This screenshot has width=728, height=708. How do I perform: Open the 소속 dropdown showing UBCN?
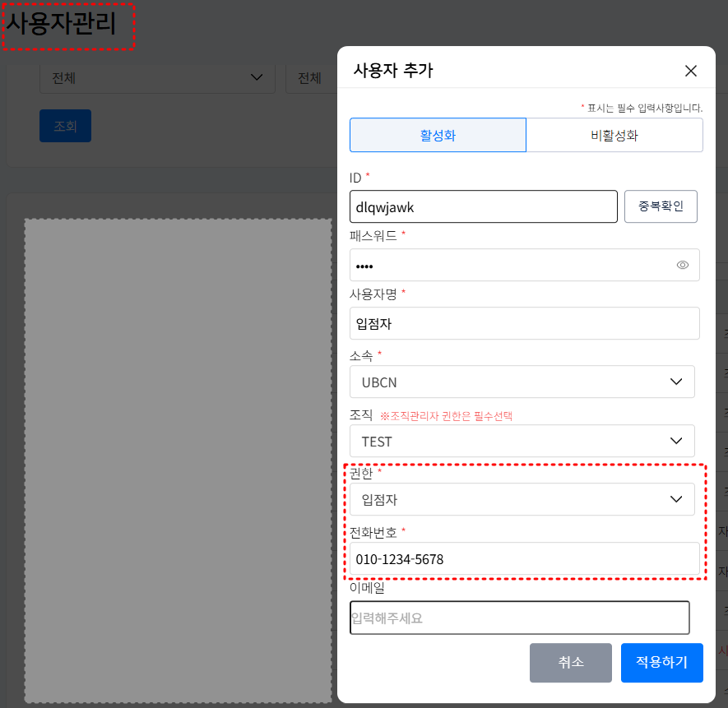[x=522, y=382]
